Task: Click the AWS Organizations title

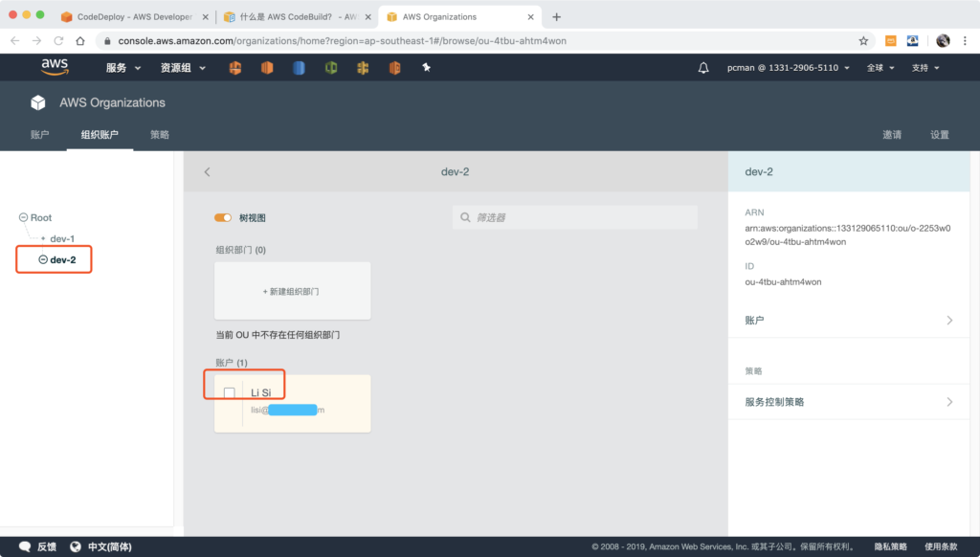Action: 113,102
